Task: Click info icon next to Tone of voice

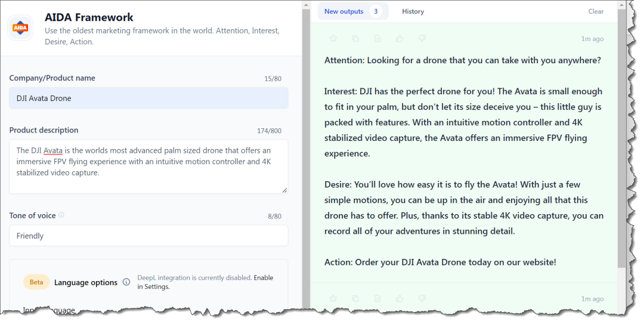Action: 61,215
